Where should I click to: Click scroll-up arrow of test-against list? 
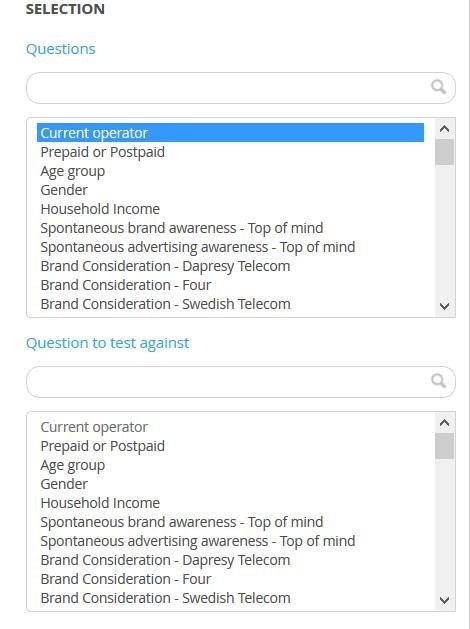444,423
